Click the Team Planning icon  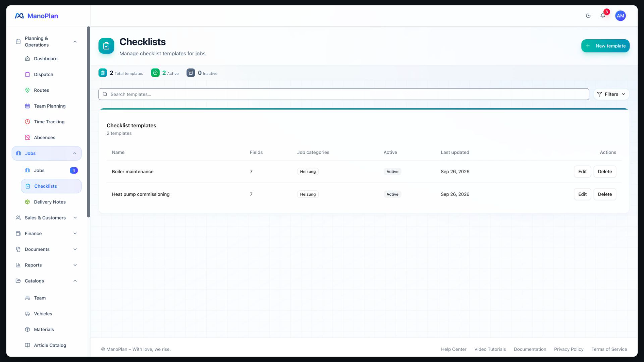coord(28,106)
